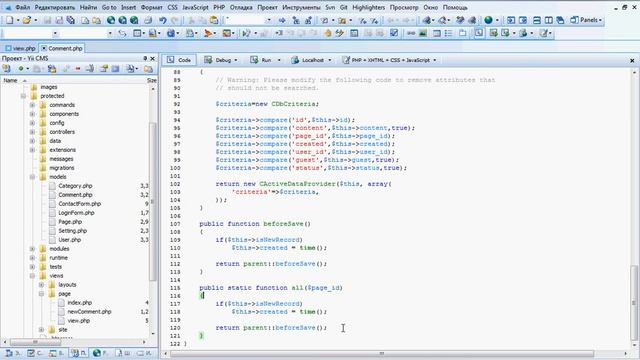Select LoginForm.php file

click(x=76, y=213)
